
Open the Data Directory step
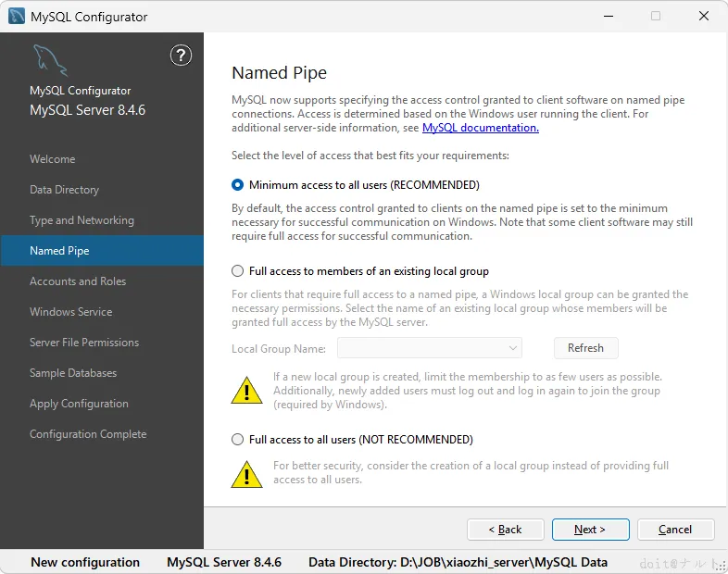64,190
